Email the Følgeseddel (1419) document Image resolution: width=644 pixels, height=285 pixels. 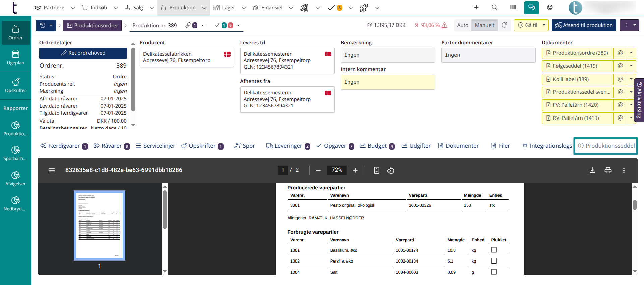620,66
